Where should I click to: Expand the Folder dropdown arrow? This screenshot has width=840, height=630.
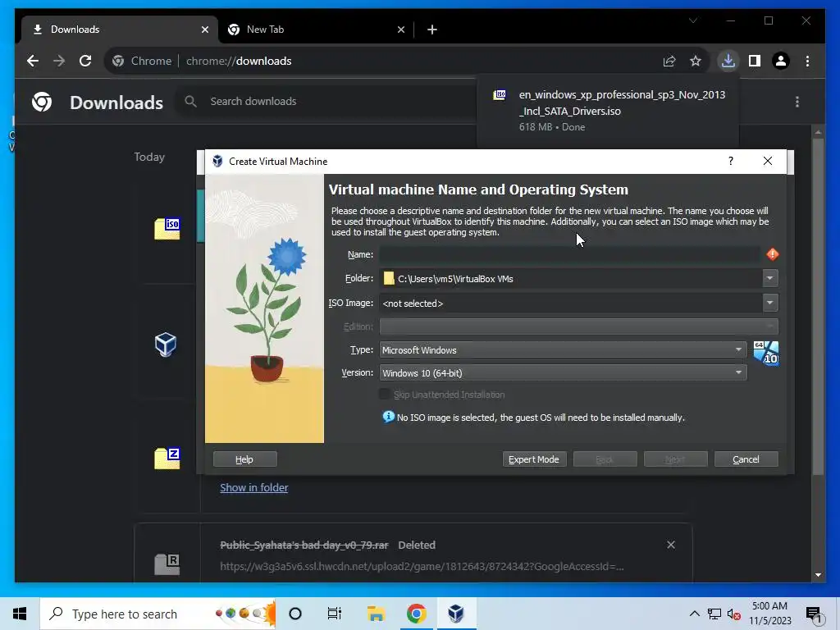pyautogui.click(x=769, y=278)
